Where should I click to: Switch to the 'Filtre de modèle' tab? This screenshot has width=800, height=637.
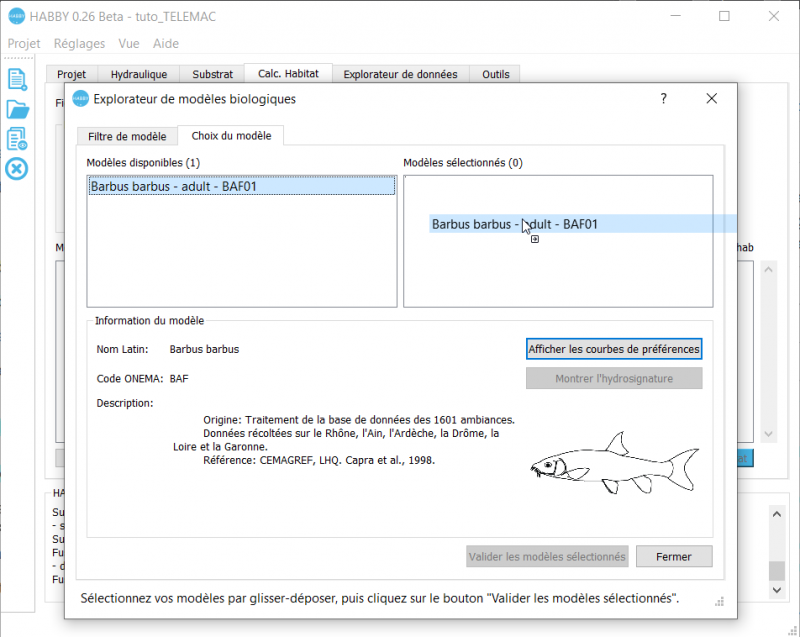click(x=127, y=135)
